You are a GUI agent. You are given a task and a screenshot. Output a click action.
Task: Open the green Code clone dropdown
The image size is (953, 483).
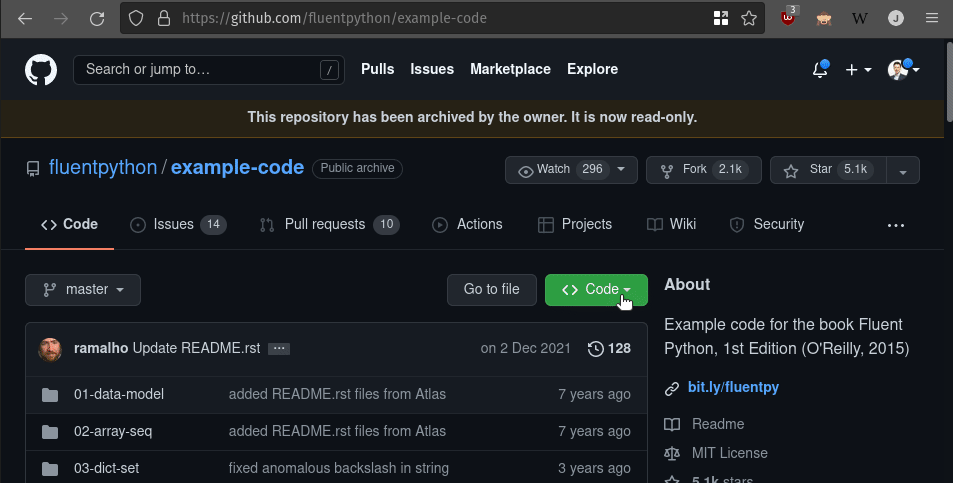[x=596, y=290]
